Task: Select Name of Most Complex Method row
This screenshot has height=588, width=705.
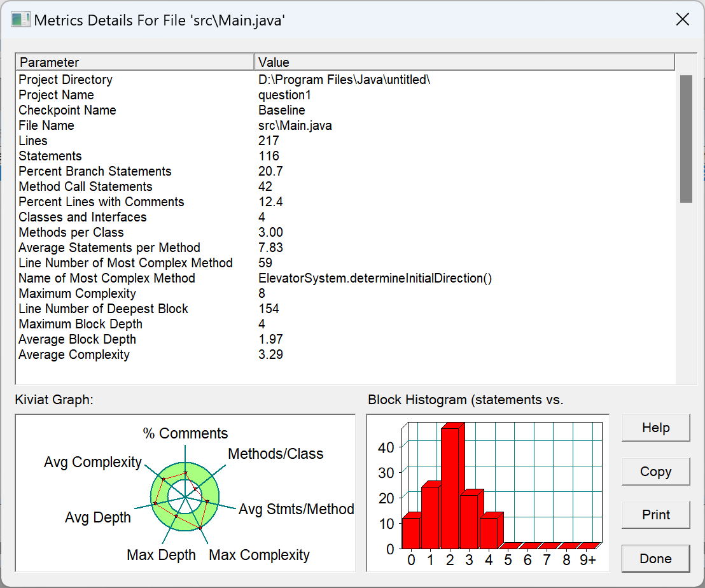Action: [346, 278]
